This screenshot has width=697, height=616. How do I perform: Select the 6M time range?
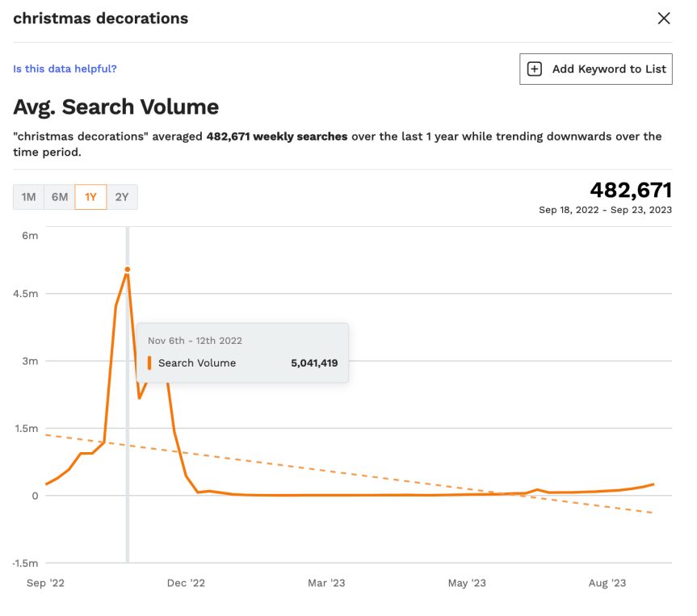60,197
